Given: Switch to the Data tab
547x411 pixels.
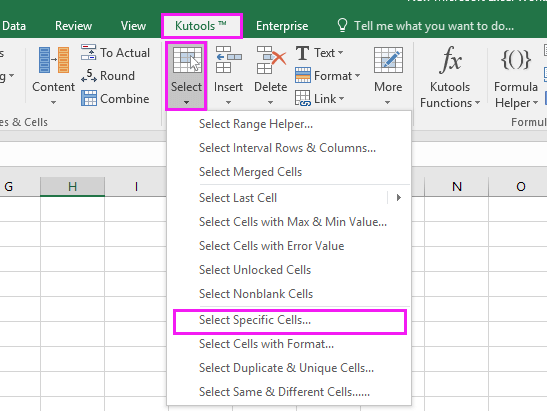Looking at the screenshot, I should click(14, 26).
